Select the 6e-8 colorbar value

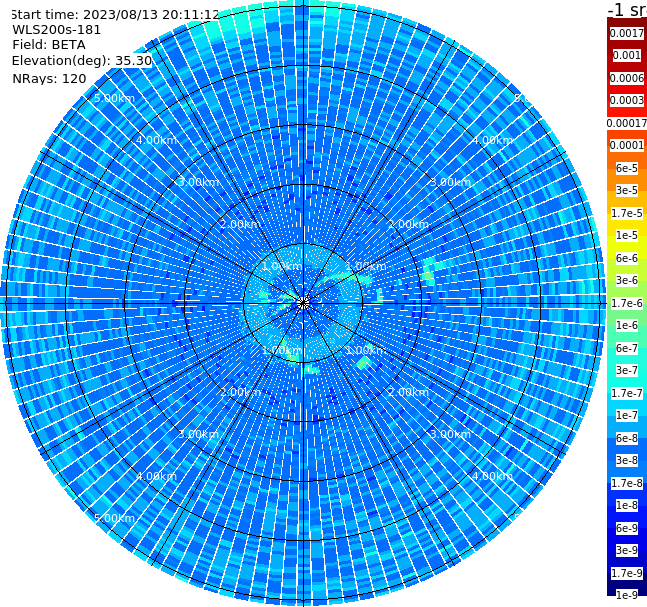click(x=627, y=438)
